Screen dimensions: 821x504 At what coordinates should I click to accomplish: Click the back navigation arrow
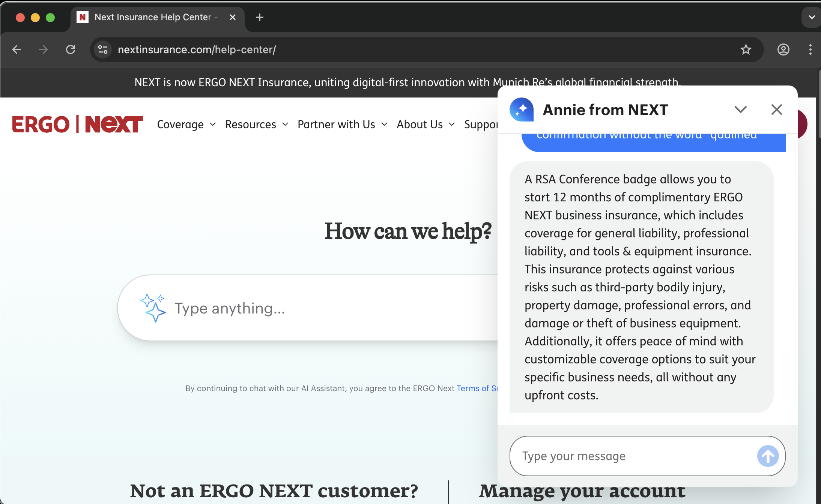click(x=17, y=49)
